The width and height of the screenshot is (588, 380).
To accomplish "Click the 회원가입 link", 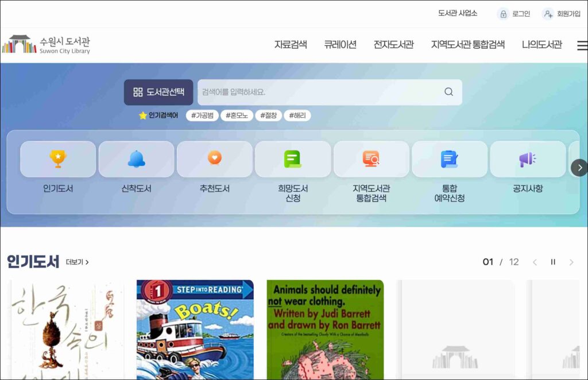I will (563, 14).
